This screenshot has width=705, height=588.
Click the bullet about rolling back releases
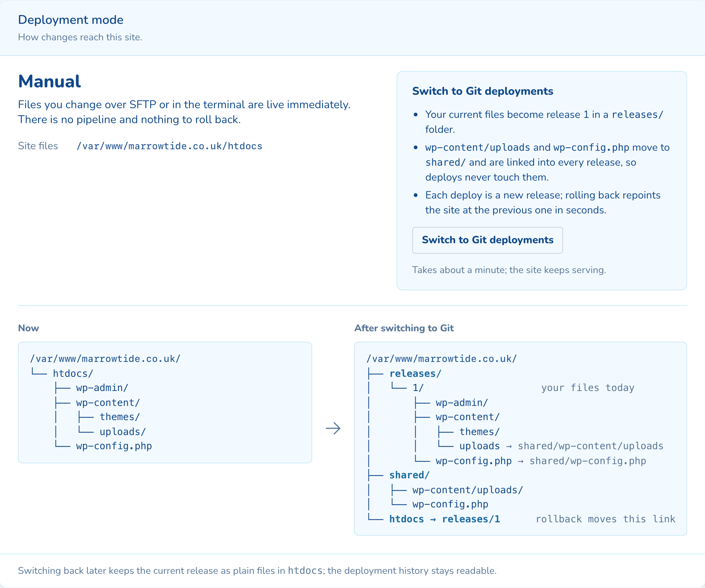543,203
